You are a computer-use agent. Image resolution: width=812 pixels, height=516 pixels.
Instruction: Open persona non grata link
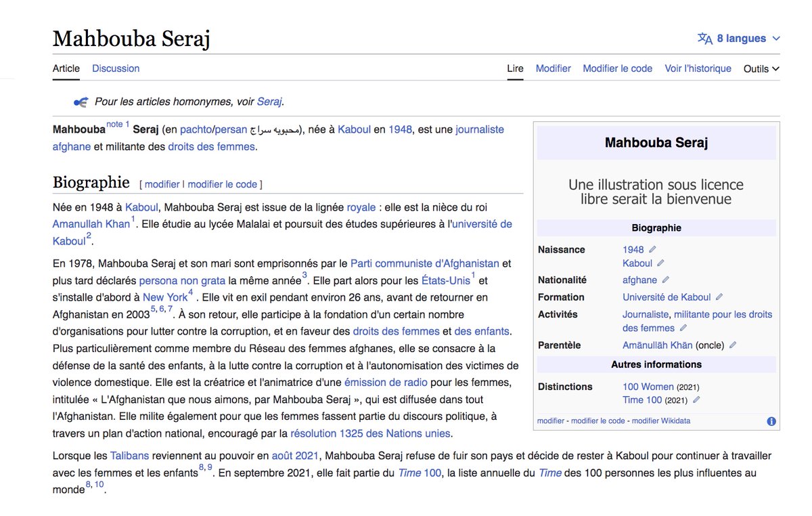click(182, 280)
